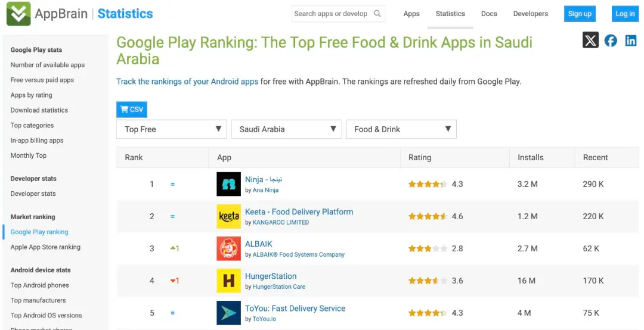Focus the Search apps or developers field
The height and width of the screenshot is (330, 644).
coord(331,14)
